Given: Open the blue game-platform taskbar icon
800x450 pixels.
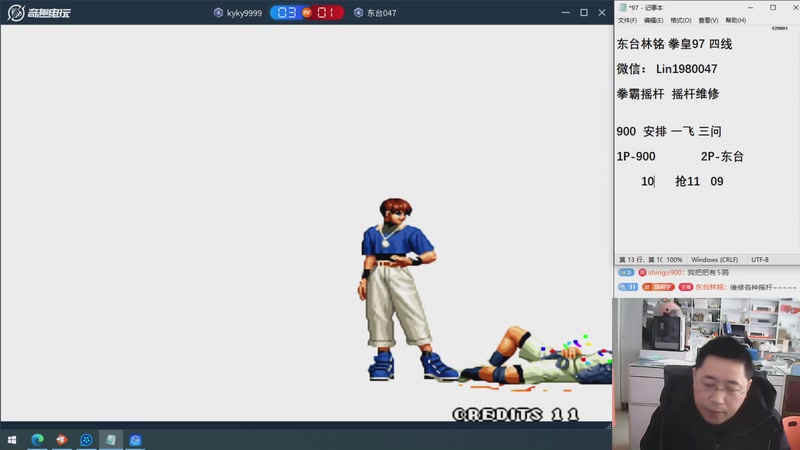Looking at the screenshot, I should (135, 439).
